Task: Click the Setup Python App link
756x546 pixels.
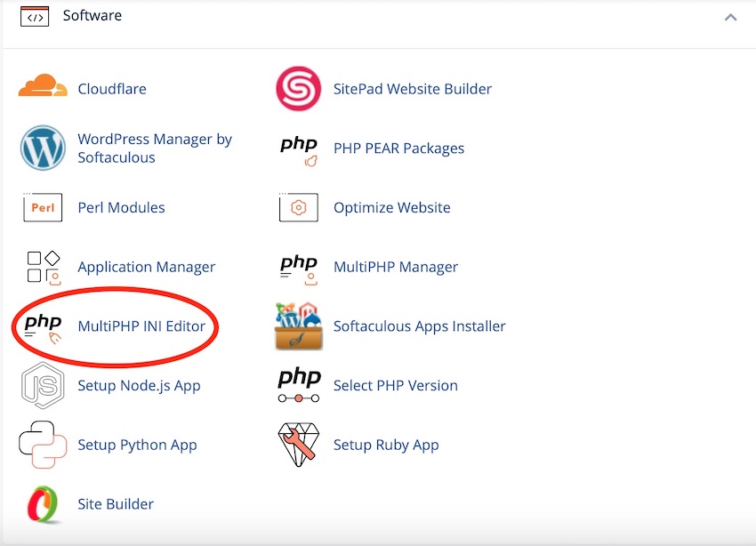Action: (x=137, y=445)
